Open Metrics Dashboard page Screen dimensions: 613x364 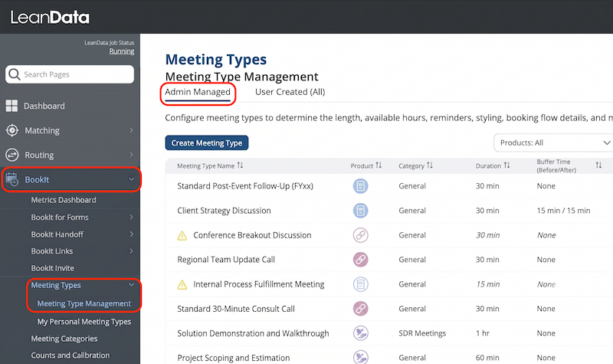tap(64, 200)
